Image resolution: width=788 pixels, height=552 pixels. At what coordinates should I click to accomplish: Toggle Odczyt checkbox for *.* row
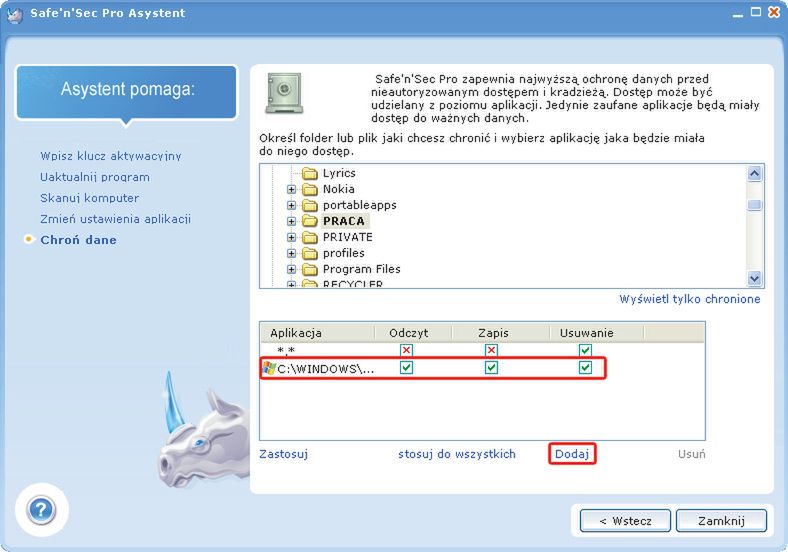click(407, 350)
